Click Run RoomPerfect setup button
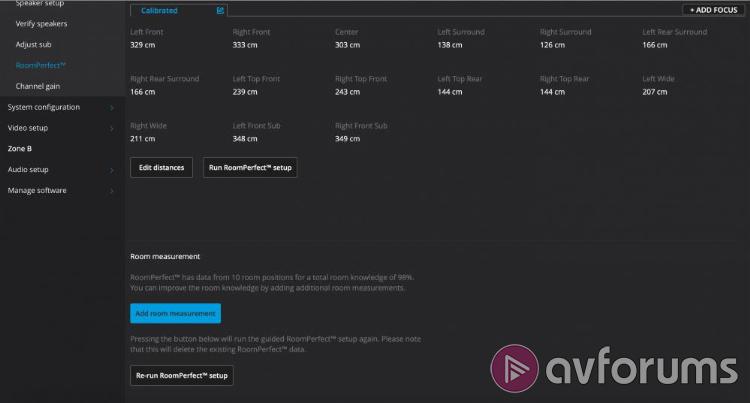This screenshot has height=403, width=750. [250, 167]
